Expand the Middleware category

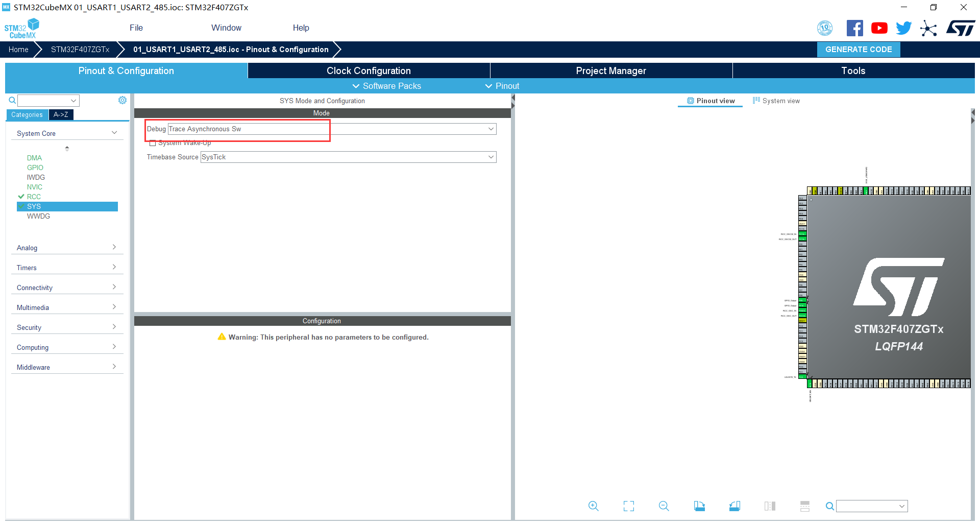point(67,367)
